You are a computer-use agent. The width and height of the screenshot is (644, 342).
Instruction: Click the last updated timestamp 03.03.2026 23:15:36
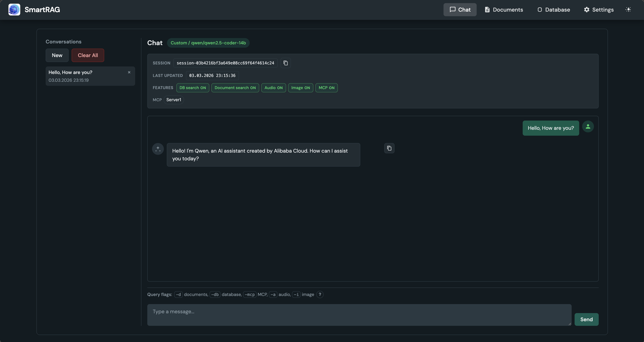[212, 75]
